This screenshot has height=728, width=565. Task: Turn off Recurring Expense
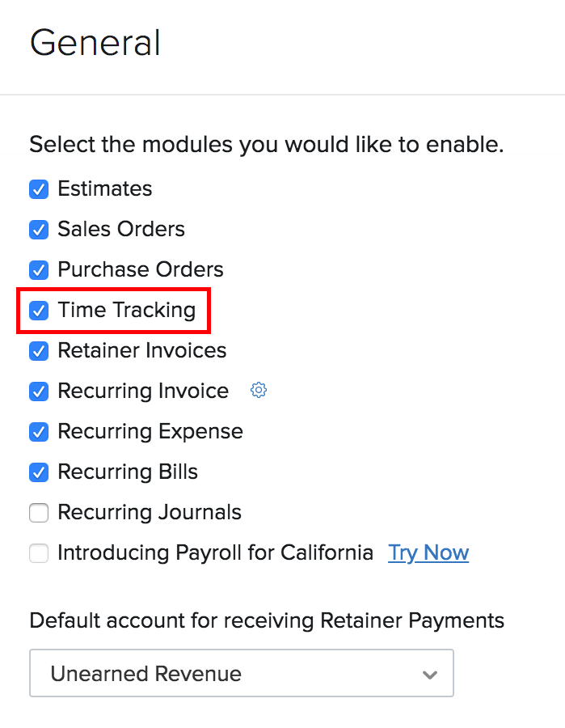[39, 432]
